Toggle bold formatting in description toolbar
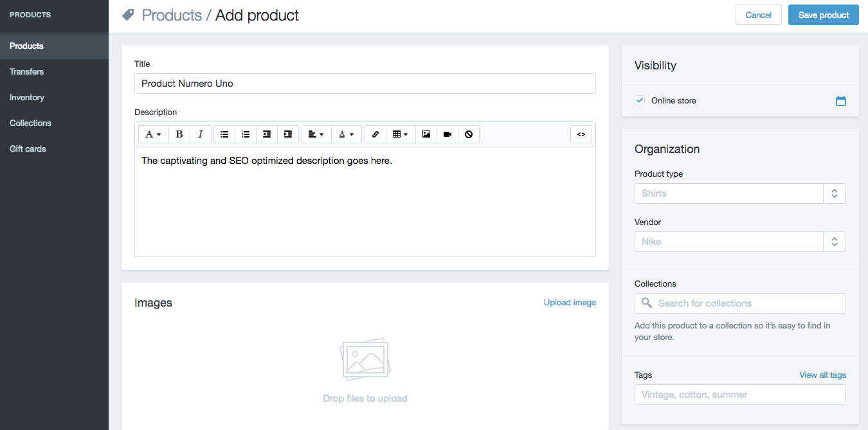This screenshot has height=430, width=868. (x=179, y=134)
